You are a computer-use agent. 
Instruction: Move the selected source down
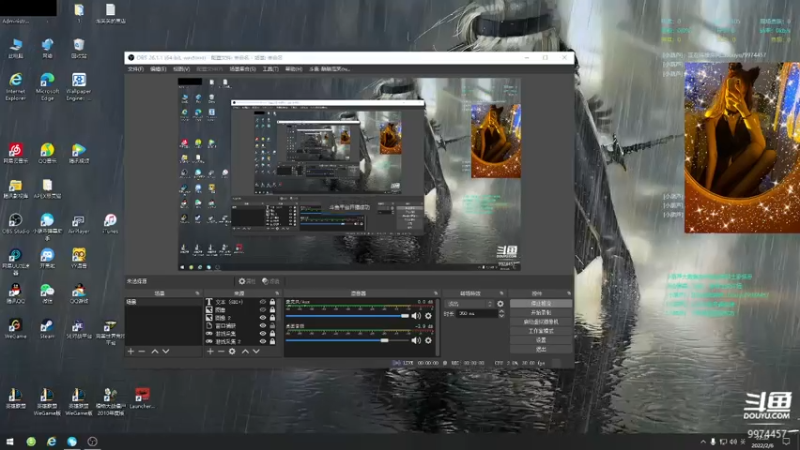tap(256, 352)
